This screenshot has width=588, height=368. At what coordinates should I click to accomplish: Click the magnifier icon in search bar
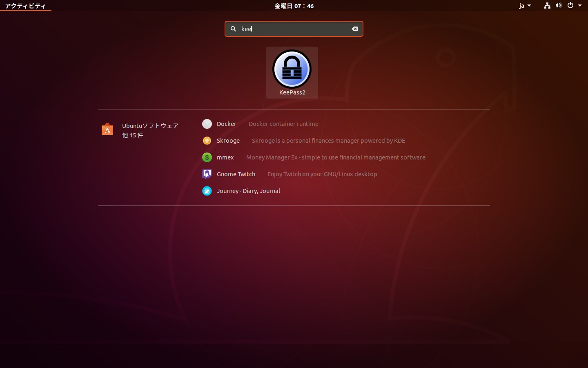(234, 29)
